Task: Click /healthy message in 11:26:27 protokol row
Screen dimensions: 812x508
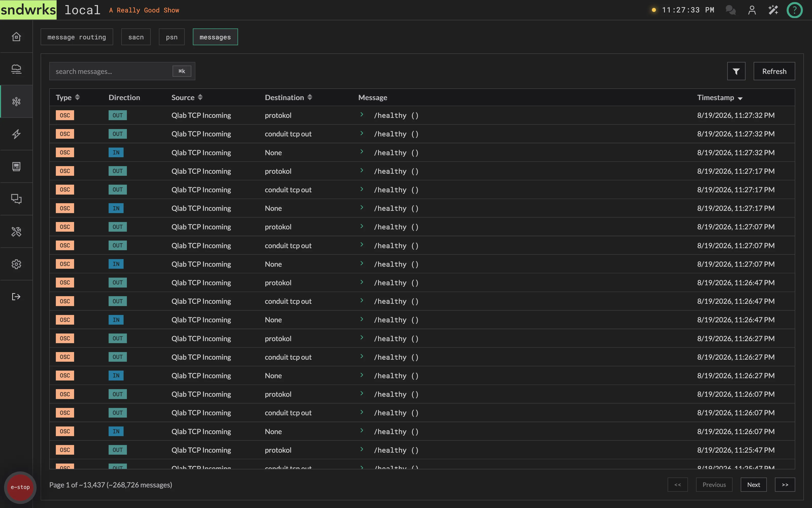Action: [x=396, y=339]
